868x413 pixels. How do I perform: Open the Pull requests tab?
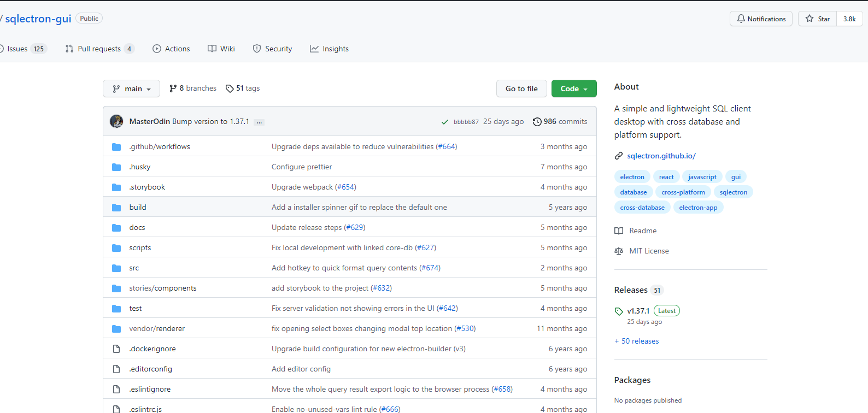[99, 49]
